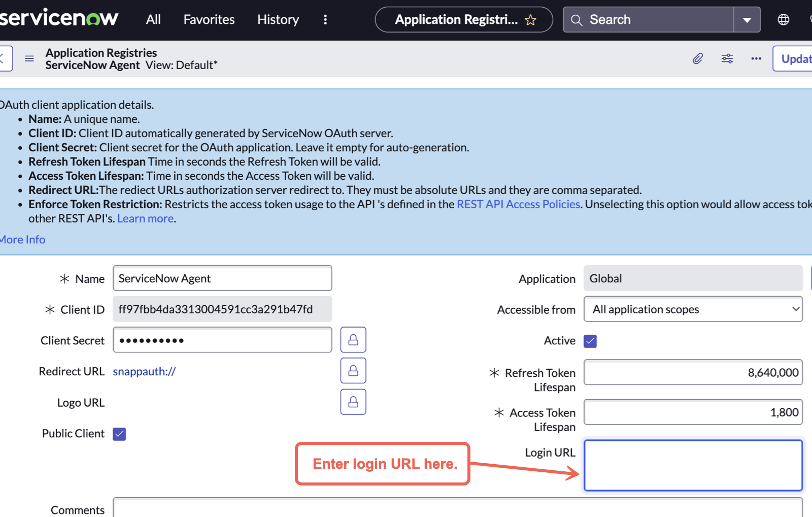Open the Accessible from dropdown

pyautogui.click(x=693, y=309)
